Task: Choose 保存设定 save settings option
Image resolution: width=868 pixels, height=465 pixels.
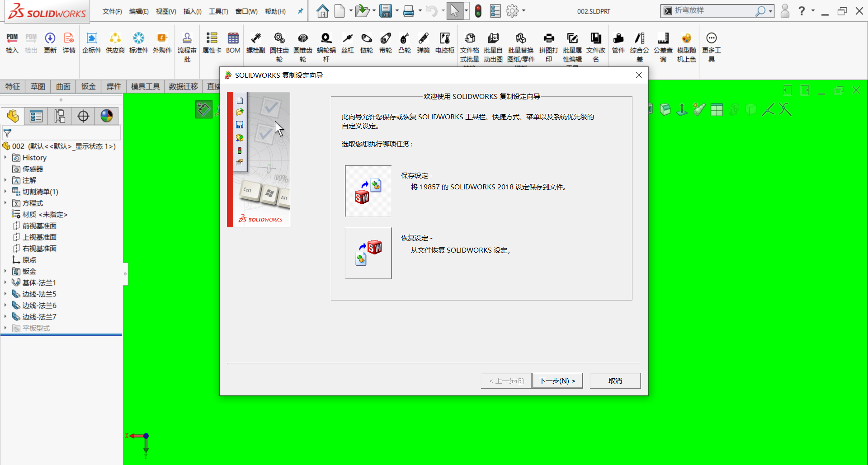Action: pyautogui.click(x=368, y=191)
